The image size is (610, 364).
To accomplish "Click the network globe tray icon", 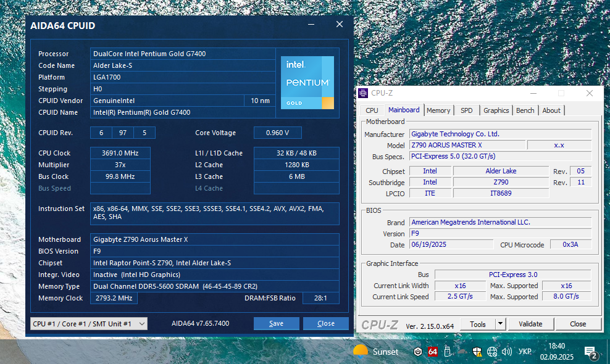I will pyautogui.click(x=491, y=352).
